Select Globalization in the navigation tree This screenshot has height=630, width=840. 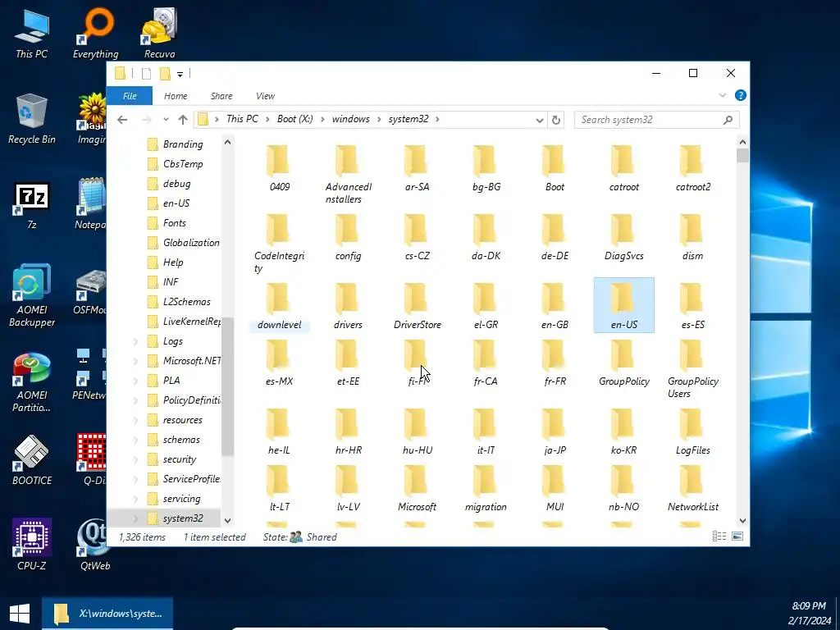(x=183, y=243)
